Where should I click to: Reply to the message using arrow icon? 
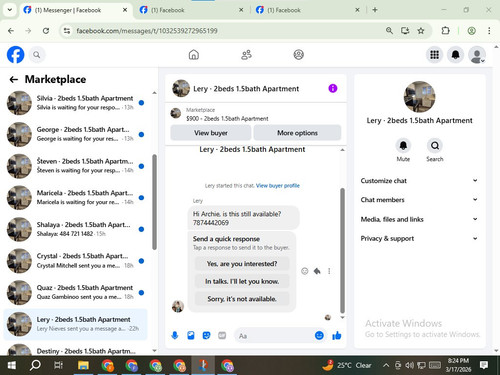point(317,271)
